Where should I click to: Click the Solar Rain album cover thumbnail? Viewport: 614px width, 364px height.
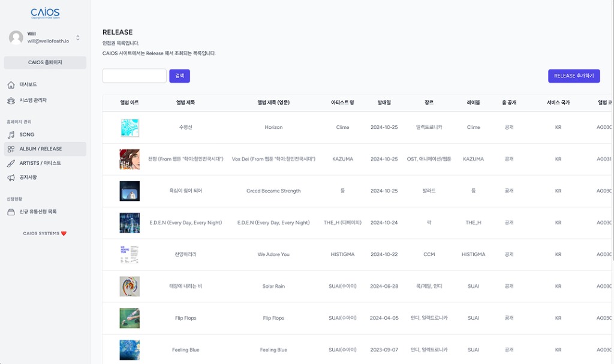pos(130,287)
